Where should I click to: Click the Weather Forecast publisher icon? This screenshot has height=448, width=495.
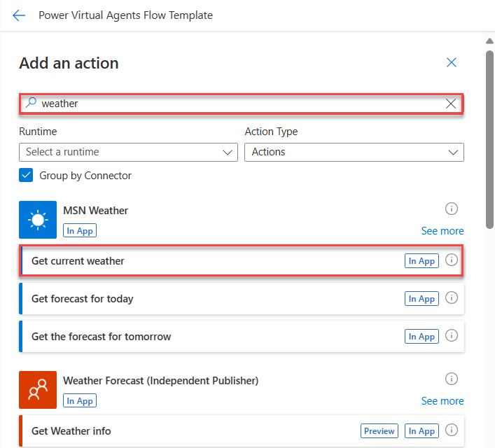tap(38, 390)
